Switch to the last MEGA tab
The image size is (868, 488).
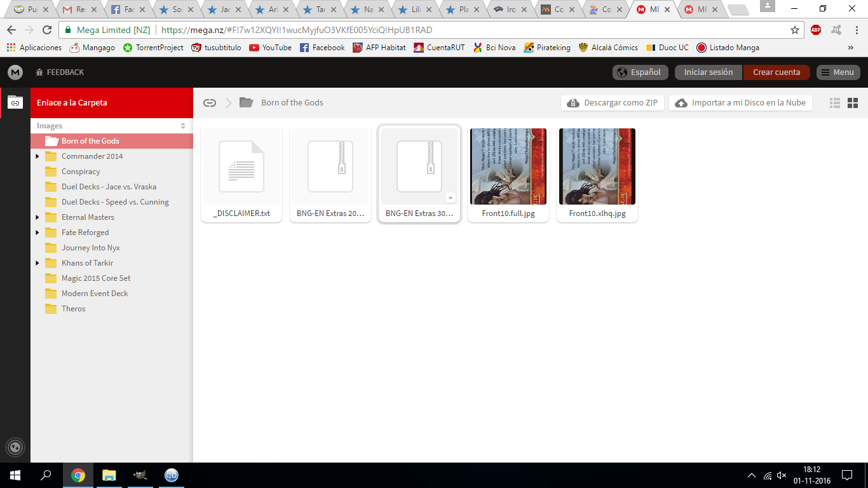701,10
